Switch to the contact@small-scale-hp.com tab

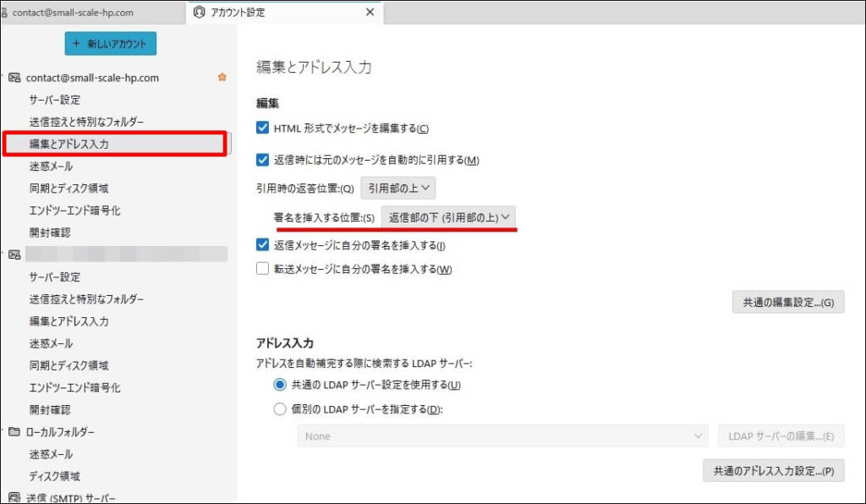[85, 13]
